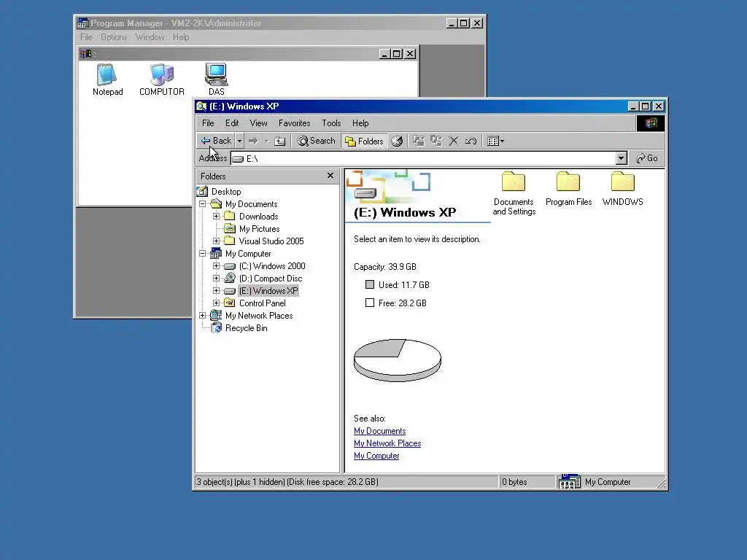Open Program Manager Options menu
Image resolution: width=747 pixels, height=560 pixels.
pos(114,37)
